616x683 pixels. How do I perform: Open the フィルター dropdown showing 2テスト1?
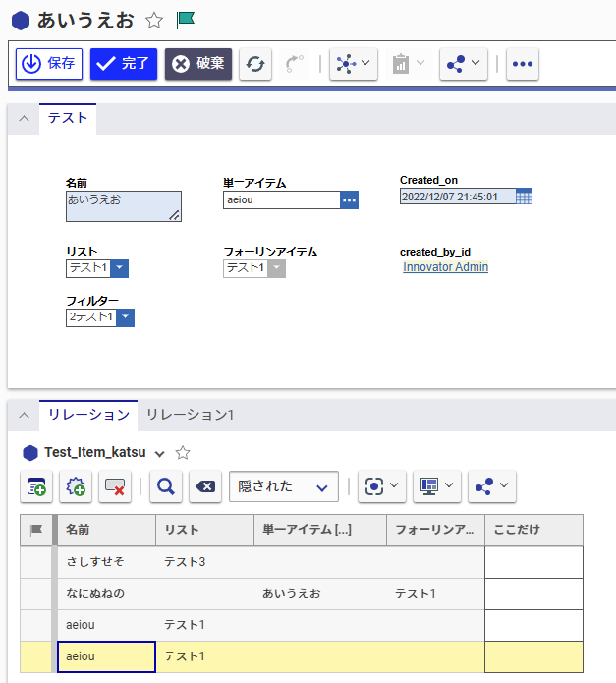(x=125, y=317)
